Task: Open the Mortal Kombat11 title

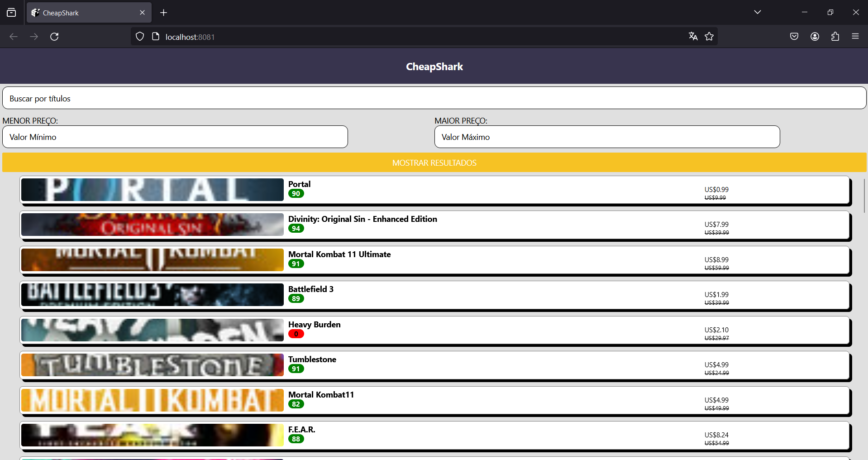Action: click(x=321, y=394)
